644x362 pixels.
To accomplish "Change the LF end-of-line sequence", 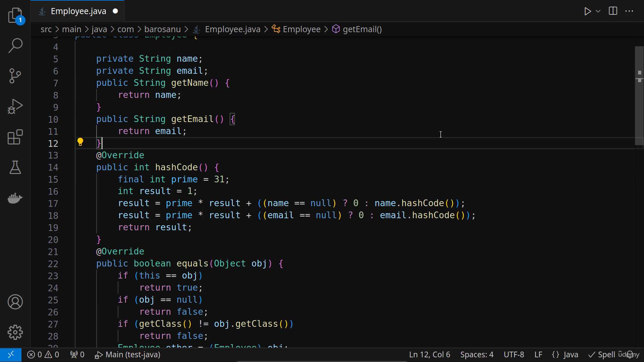I will tap(538, 355).
